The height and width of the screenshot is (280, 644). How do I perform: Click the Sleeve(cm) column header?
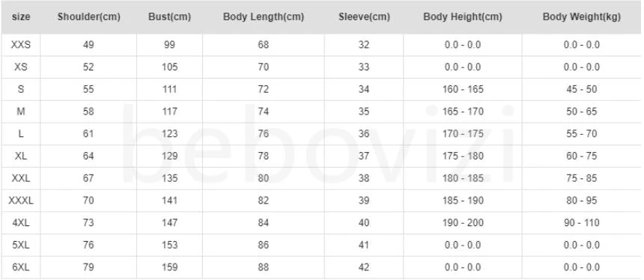click(x=364, y=17)
